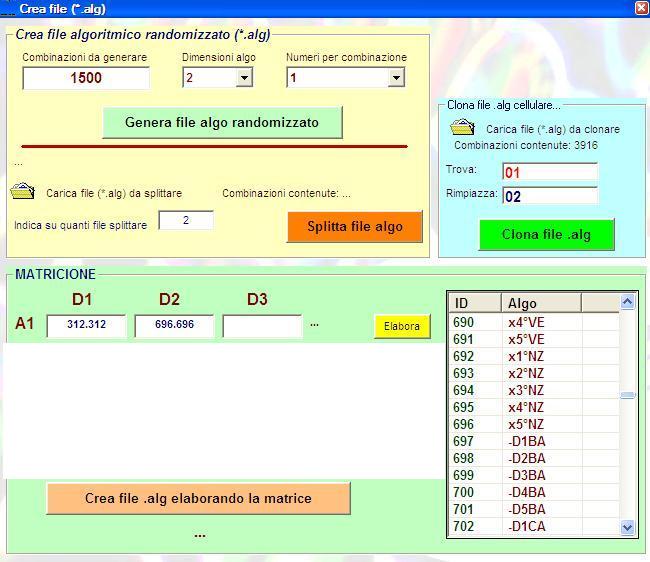Click Crea file .alg elaborando la matrice
The width and height of the screenshot is (650, 562).
(198, 498)
